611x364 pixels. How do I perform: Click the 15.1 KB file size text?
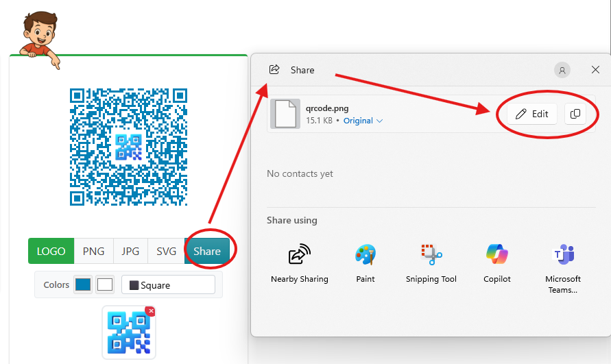pos(319,121)
